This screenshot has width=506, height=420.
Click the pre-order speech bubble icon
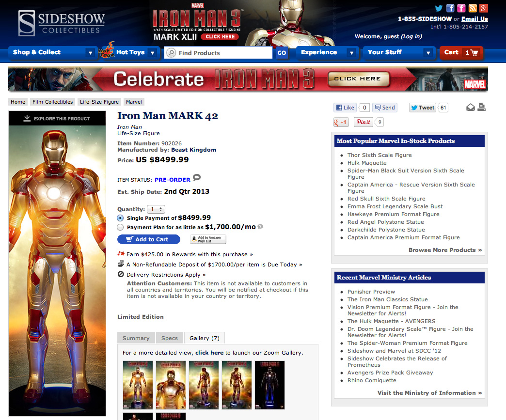pyautogui.click(x=196, y=178)
